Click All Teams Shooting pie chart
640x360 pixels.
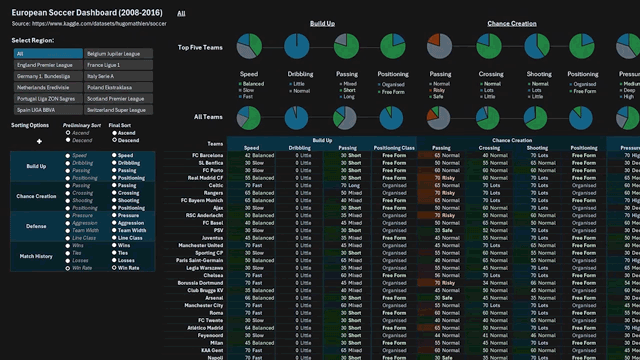[536, 118]
